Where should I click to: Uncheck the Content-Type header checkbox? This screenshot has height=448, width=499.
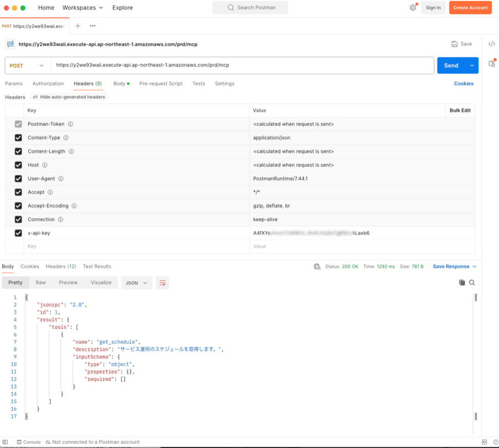18,138
